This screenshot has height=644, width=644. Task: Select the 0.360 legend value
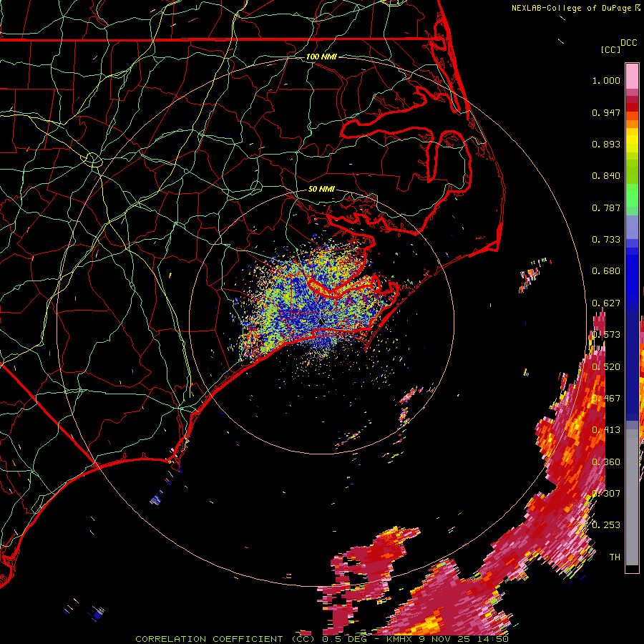(606, 462)
